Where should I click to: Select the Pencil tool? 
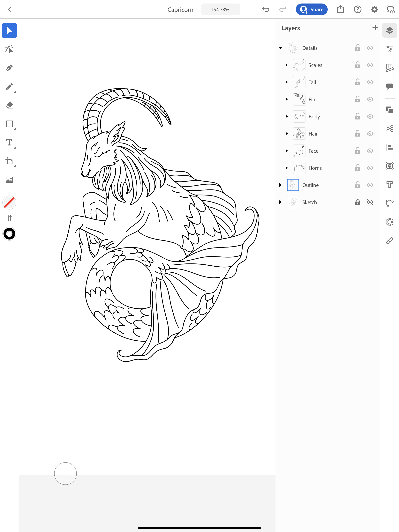pyautogui.click(x=9, y=87)
